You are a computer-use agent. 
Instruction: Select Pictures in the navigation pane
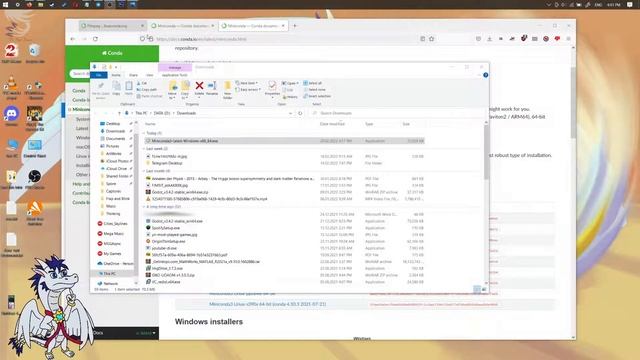(112, 146)
